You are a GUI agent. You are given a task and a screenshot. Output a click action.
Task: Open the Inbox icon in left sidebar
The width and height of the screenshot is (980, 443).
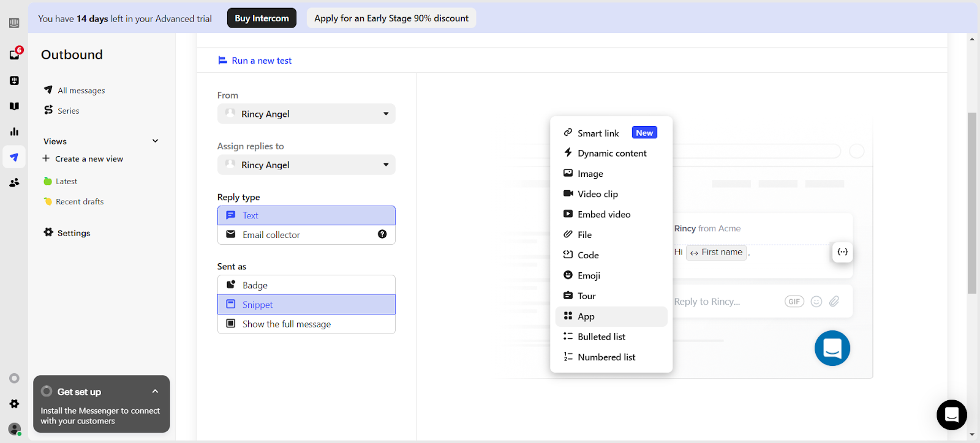tap(15, 54)
